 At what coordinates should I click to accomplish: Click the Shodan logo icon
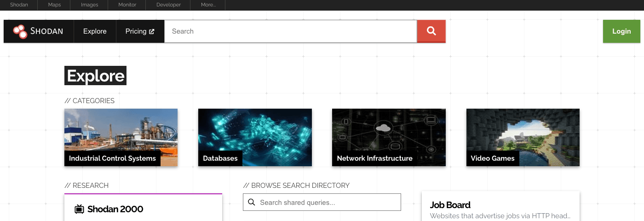(20, 31)
